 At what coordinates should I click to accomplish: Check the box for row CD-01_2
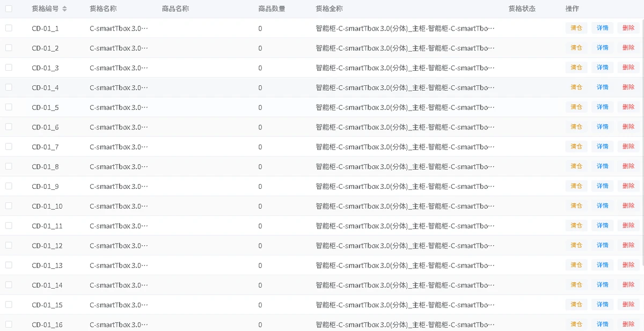(9, 48)
